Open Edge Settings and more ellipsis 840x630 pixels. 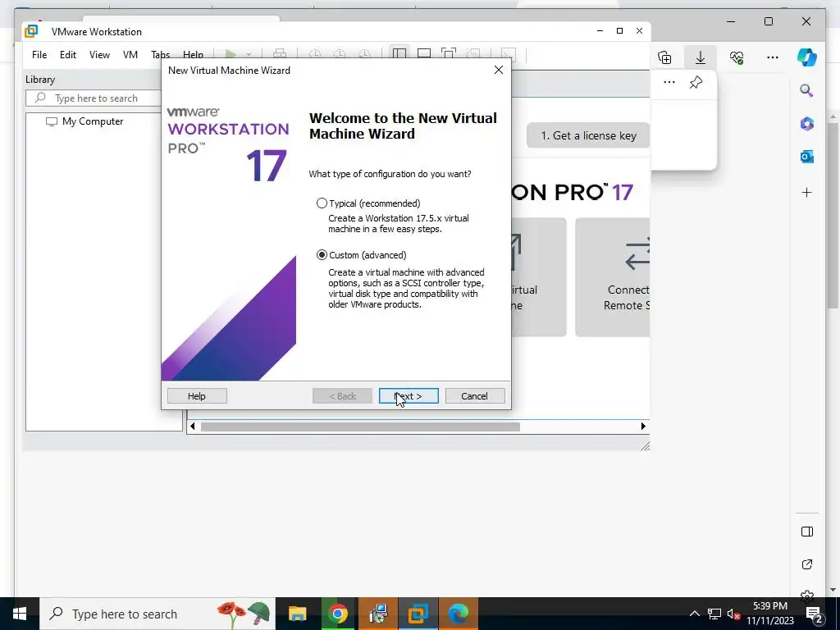772,57
